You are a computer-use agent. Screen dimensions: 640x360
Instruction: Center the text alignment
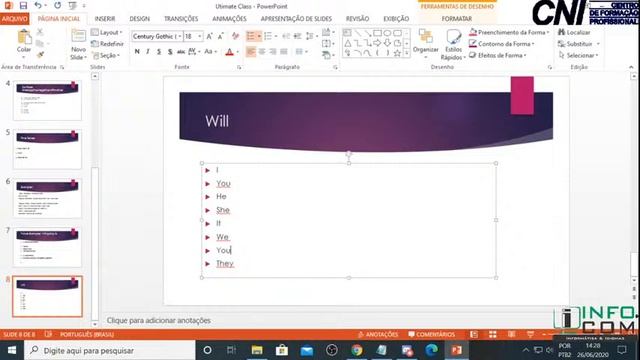[262, 52]
